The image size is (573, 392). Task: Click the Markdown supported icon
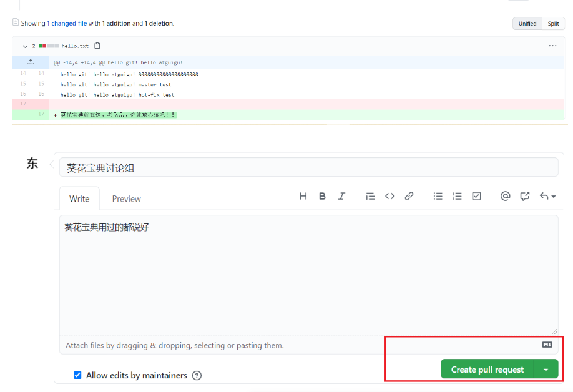[x=547, y=345]
